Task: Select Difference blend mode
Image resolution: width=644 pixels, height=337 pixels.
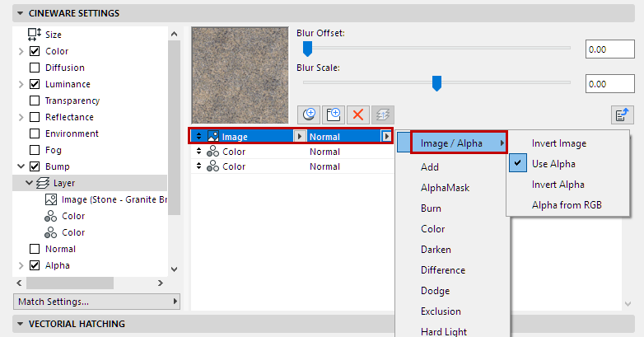Action: 443,270
